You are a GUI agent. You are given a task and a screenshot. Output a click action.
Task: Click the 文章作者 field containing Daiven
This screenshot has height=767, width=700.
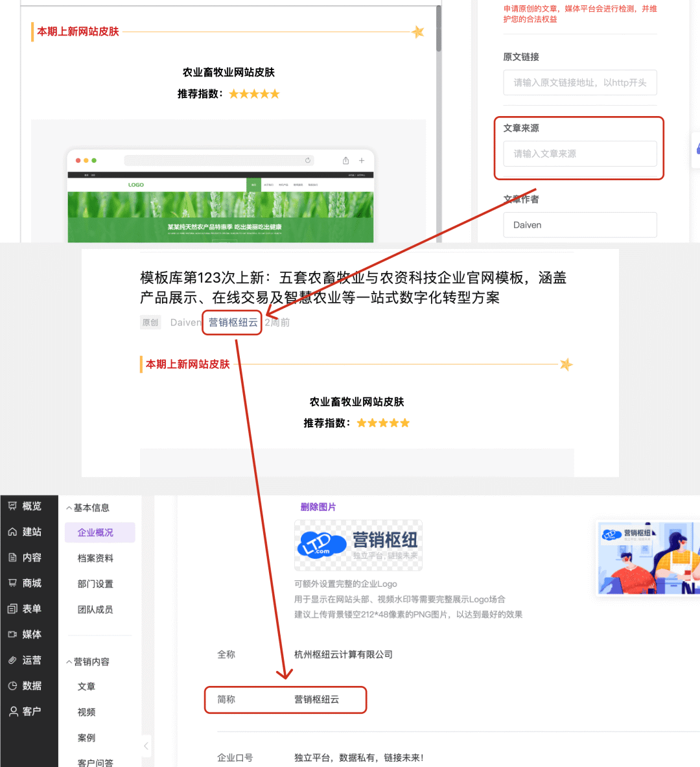579,225
